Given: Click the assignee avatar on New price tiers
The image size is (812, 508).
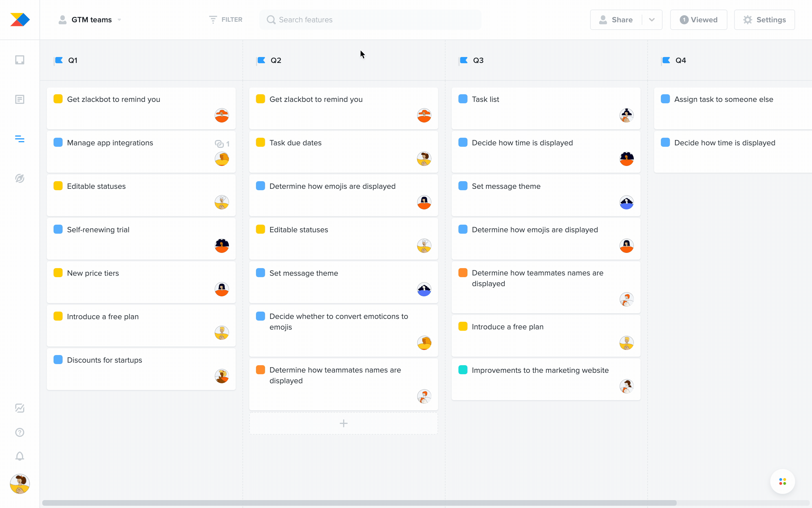Looking at the screenshot, I should coord(222,289).
